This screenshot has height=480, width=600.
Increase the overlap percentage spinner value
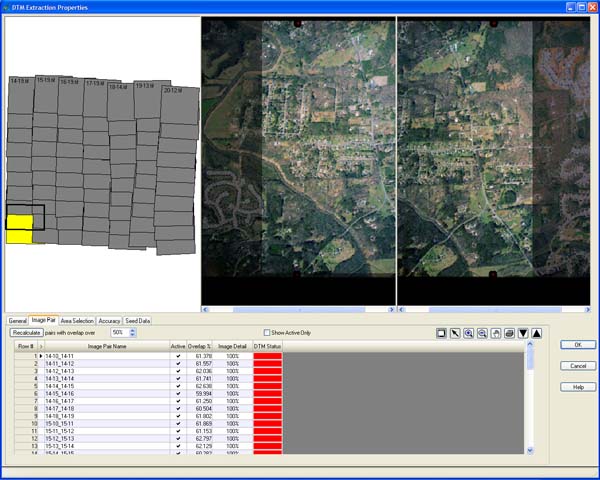pyautogui.click(x=132, y=329)
